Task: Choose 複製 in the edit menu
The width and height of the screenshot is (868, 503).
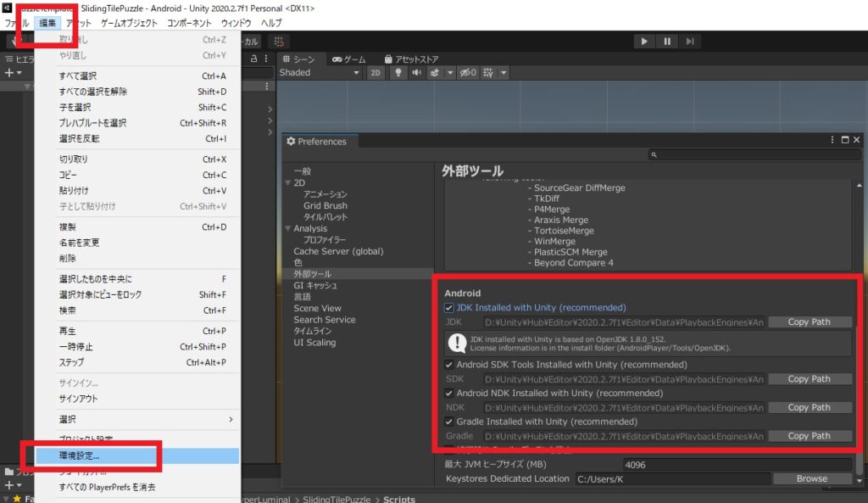Action: click(137, 227)
